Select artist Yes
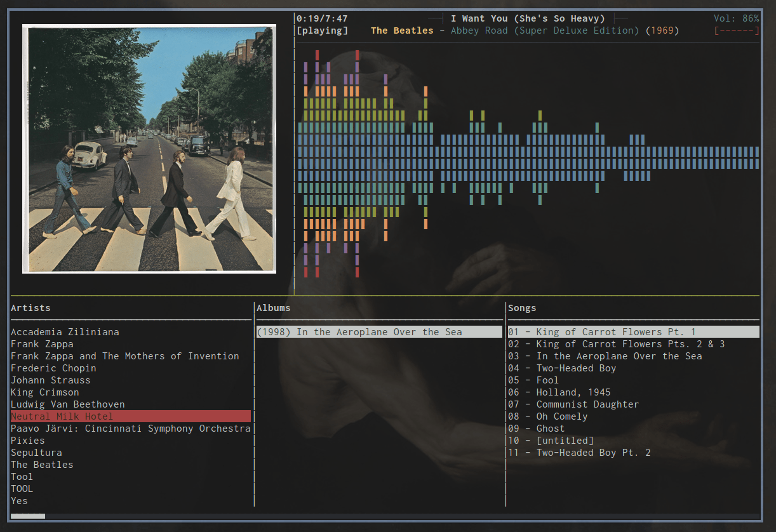Screen dimensions: 776x532 [19, 501]
